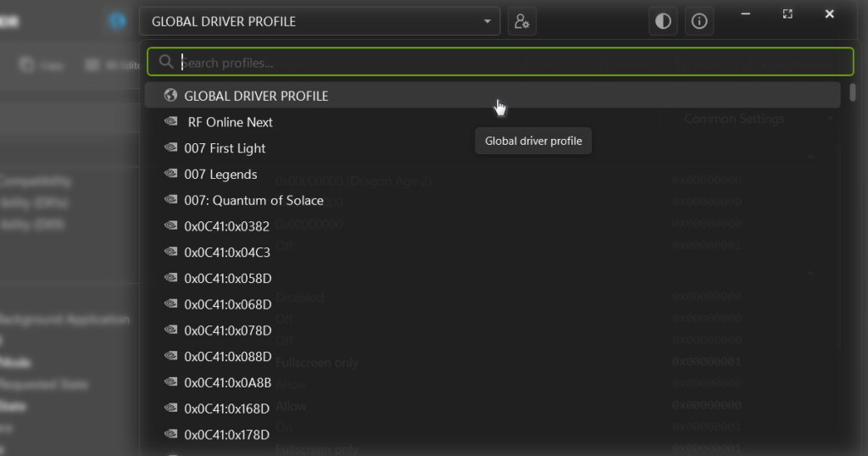Viewport: 868px width, 456px height.
Task: Focus the Search profiles input field
Action: 500,62
